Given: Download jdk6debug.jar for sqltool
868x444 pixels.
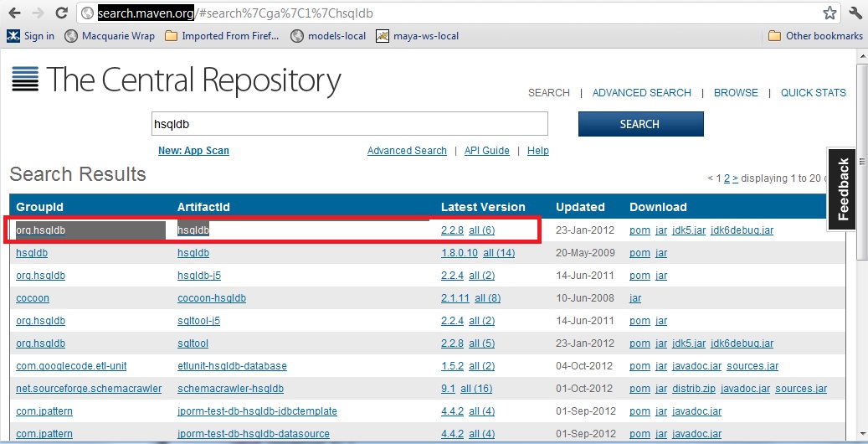Looking at the screenshot, I should [742, 343].
